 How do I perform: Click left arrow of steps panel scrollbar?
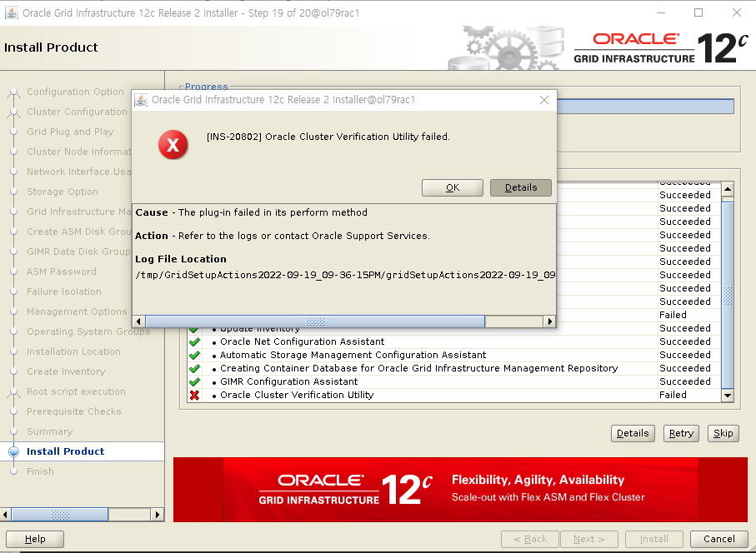[5, 515]
